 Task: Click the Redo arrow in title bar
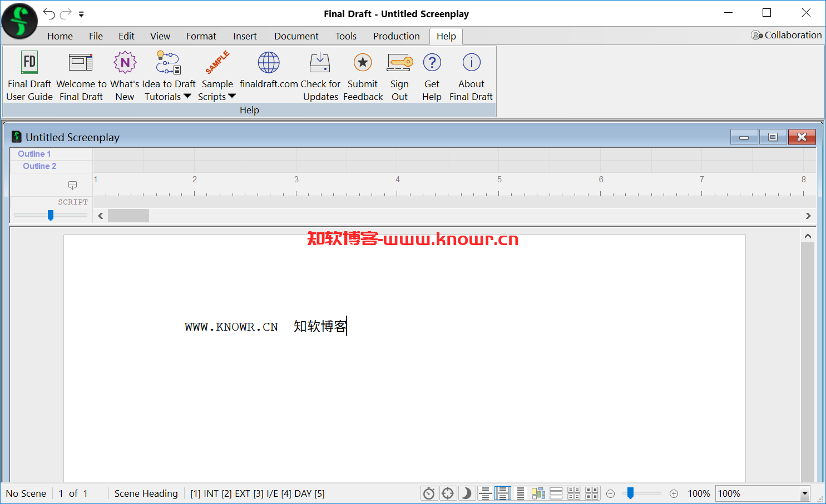pyautogui.click(x=66, y=14)
